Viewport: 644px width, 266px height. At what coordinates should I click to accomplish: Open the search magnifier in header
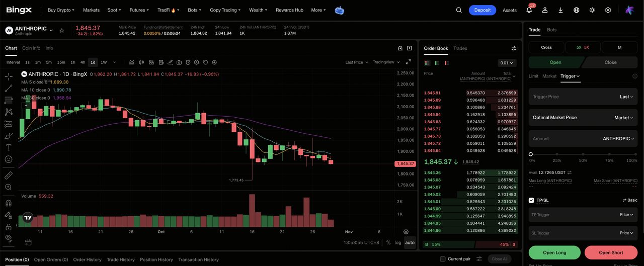459,10
